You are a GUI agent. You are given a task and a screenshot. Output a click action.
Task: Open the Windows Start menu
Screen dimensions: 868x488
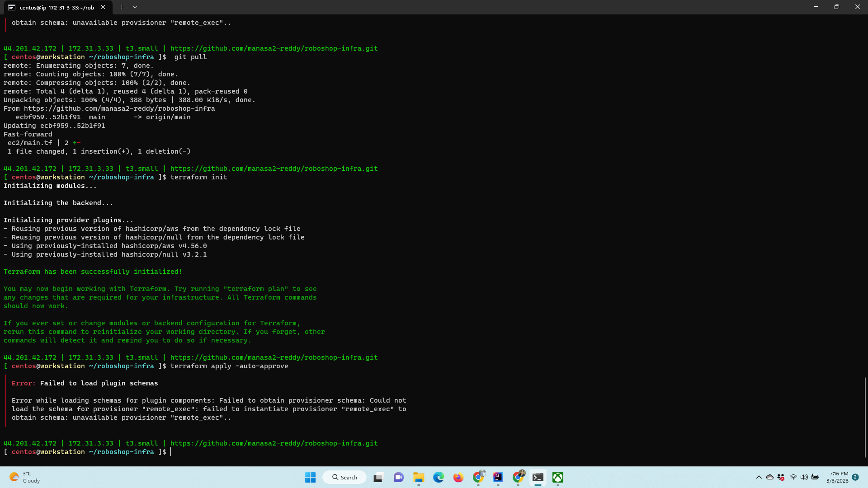(x=310, y=477)
